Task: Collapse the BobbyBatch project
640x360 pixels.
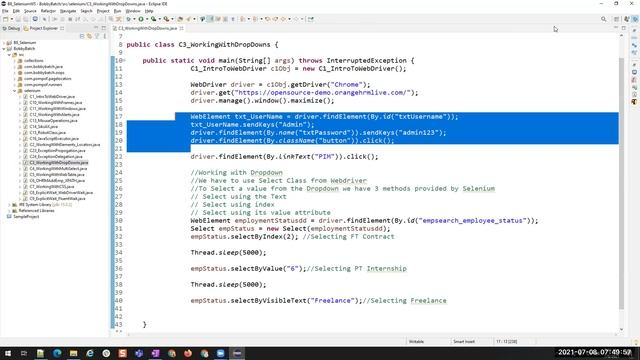Action: pos(4,49)
